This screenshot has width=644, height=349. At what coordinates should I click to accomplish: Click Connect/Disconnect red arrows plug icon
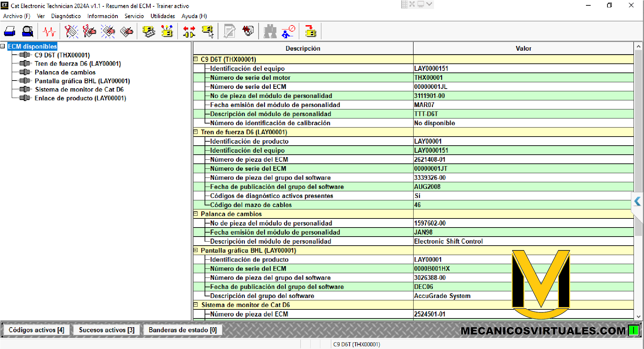[189, 32]
